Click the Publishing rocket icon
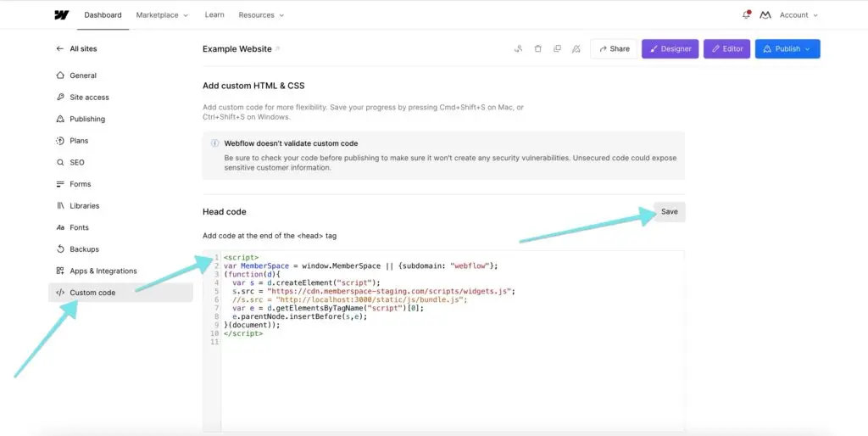868x436 pixels. 60,119
